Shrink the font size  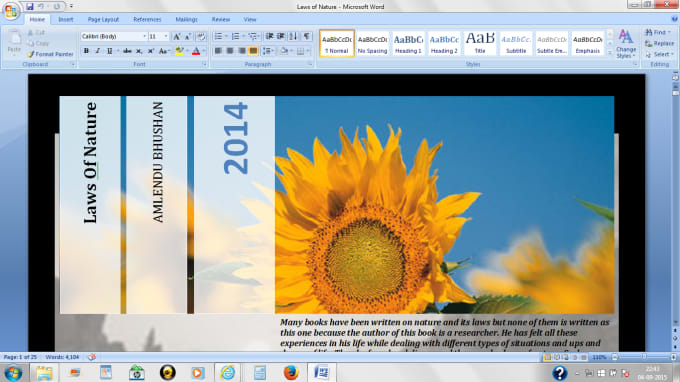(x=188, y=37)
